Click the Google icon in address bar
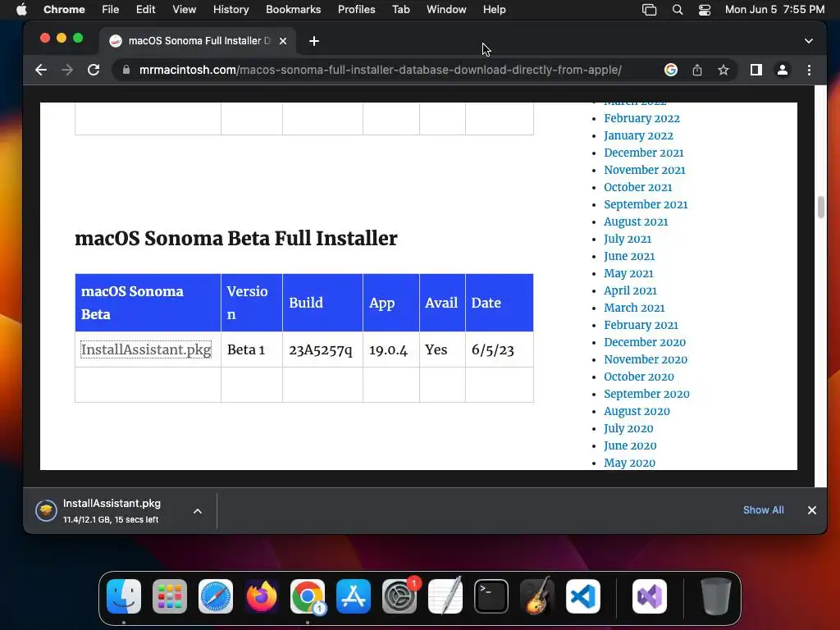The height and width of the screenshot is (630, 840). [x=671, y=70]
